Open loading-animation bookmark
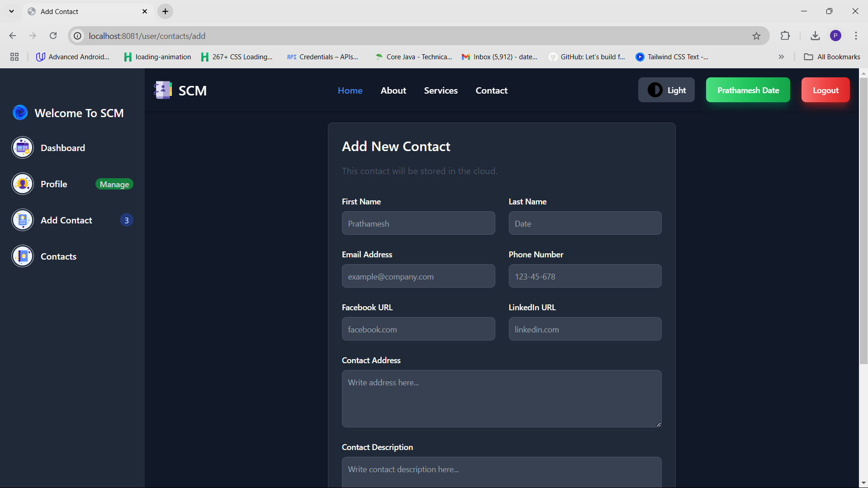Image resolution: width=868 pixels, height=488 pixels. [x=157, y=57]
